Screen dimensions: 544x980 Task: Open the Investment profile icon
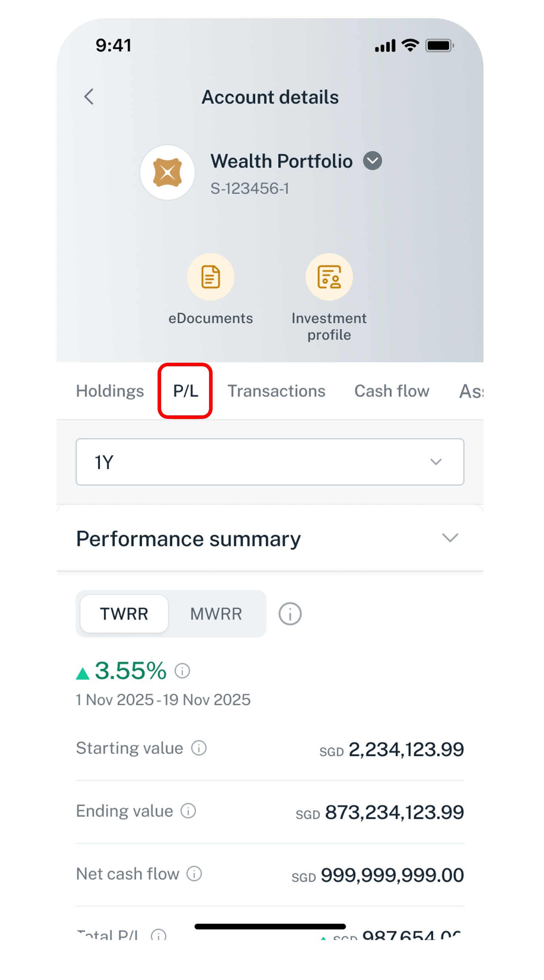coord(329,277)
